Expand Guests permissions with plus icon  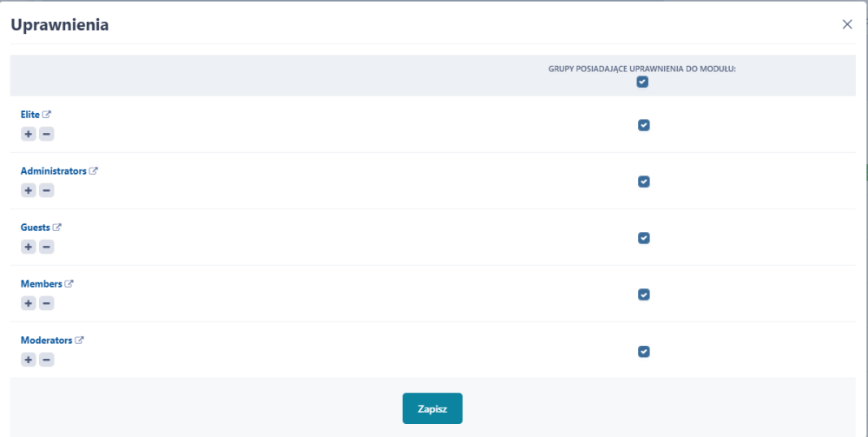coord(29,247)
